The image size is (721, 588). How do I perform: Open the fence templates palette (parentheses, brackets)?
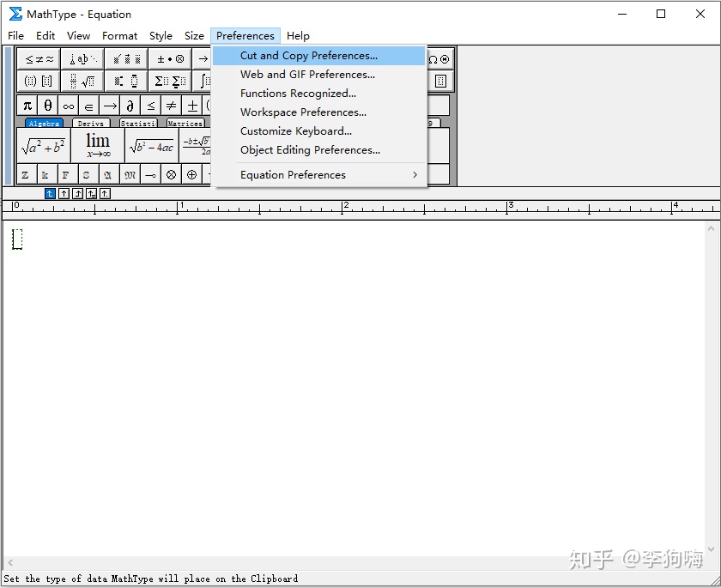click(39, 82)
